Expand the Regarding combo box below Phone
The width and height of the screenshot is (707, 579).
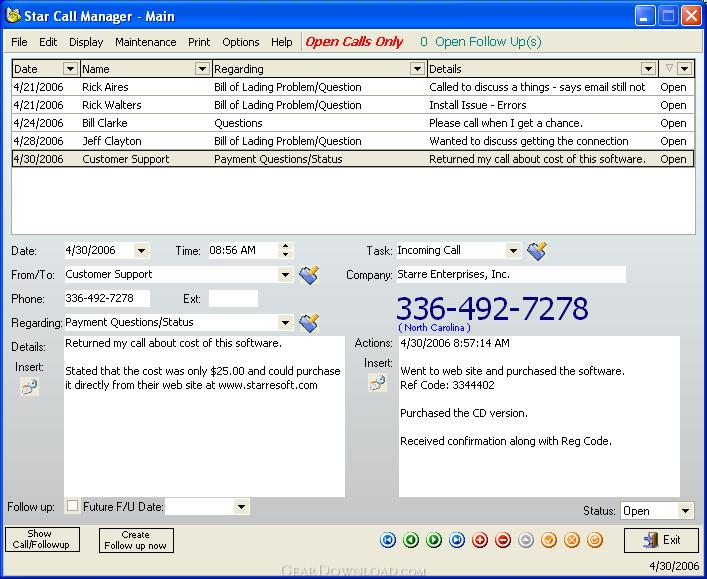click(285, 323)
